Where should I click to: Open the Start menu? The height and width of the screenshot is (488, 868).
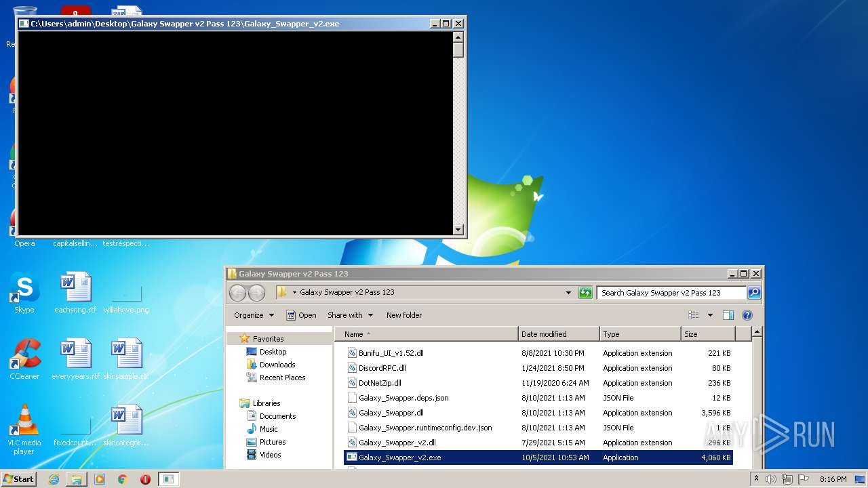(19, 479)
